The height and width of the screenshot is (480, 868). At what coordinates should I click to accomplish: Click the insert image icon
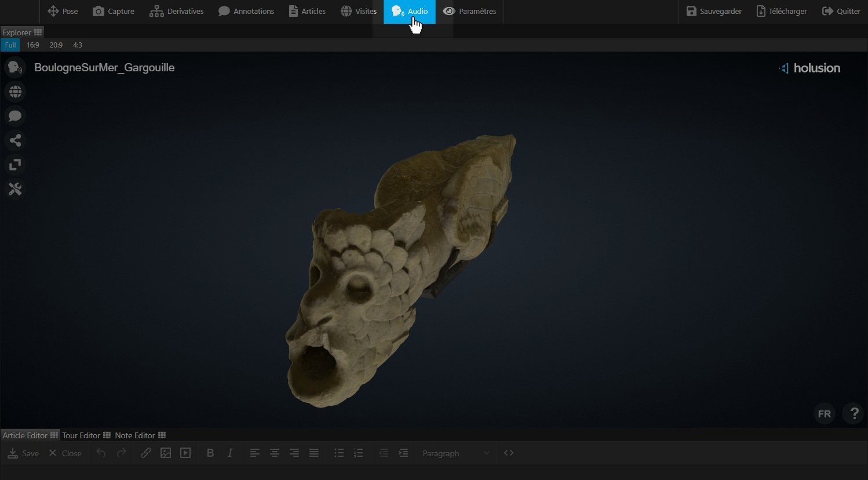pos(166,453)
